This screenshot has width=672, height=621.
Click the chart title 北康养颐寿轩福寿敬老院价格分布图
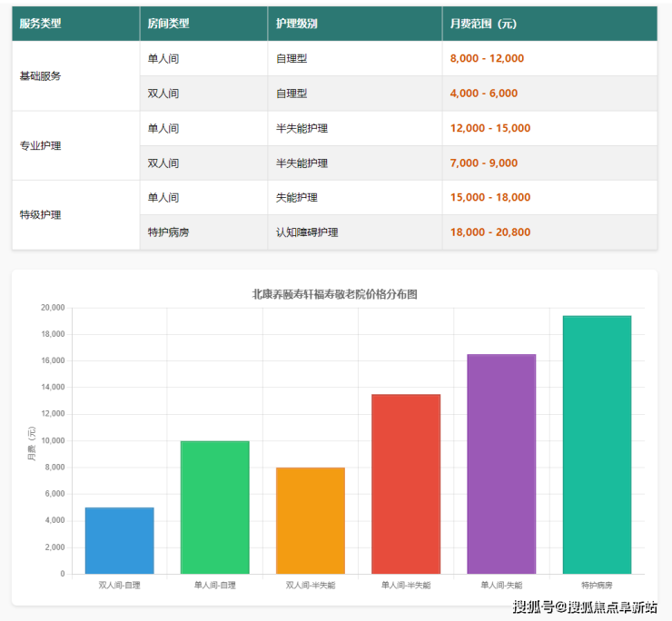334,294
